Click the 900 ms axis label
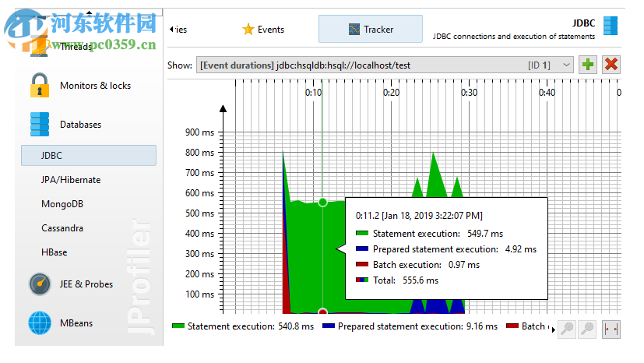644x363 pixels. (x=199, y=132)
